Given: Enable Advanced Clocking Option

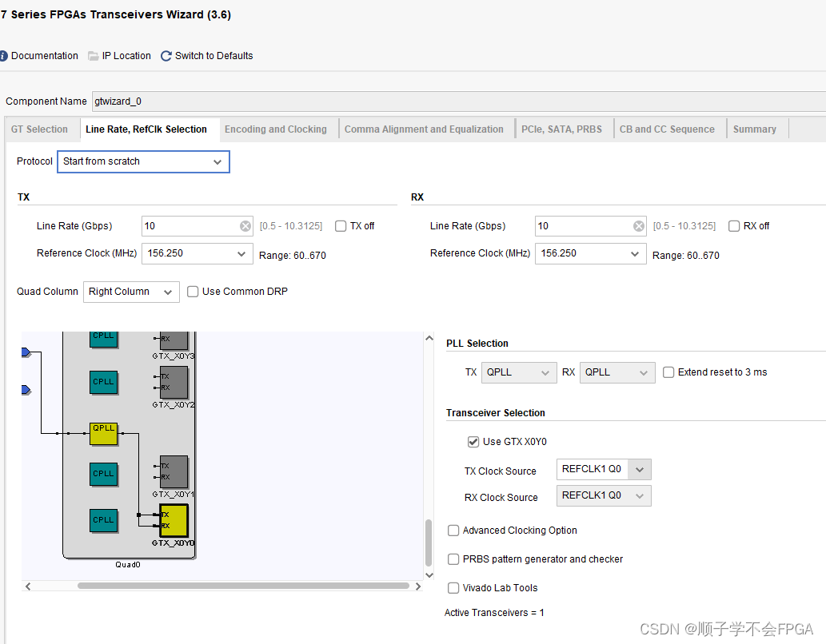Looking at the screenshot, I should [x=453, y=531].
